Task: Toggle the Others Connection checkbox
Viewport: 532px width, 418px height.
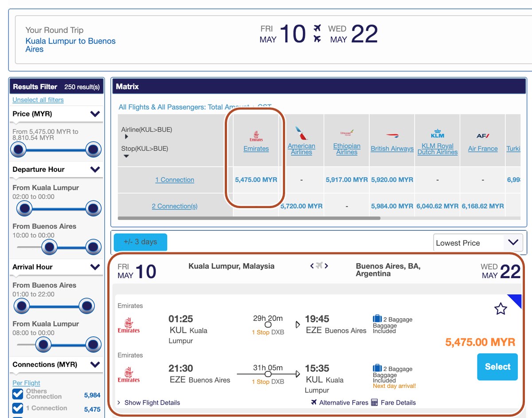Action: click(18, 394)
